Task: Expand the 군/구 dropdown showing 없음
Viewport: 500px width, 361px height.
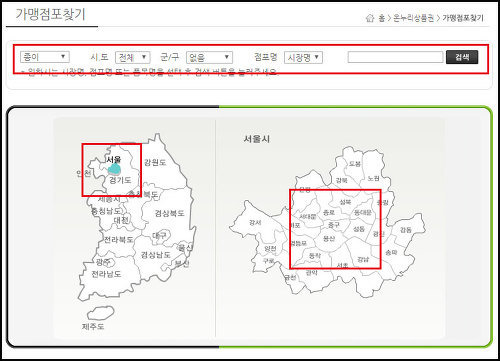Action: click(209, 57)
